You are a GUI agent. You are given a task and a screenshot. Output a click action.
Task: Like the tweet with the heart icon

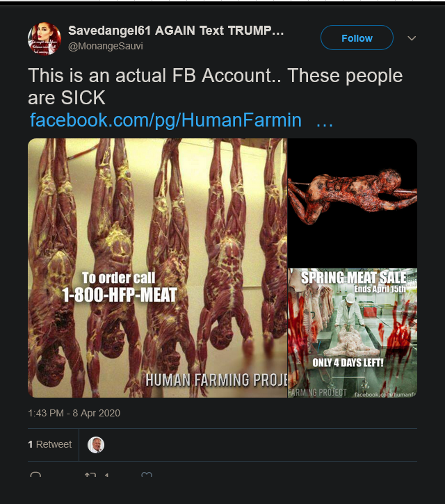(x=147, y=475)
